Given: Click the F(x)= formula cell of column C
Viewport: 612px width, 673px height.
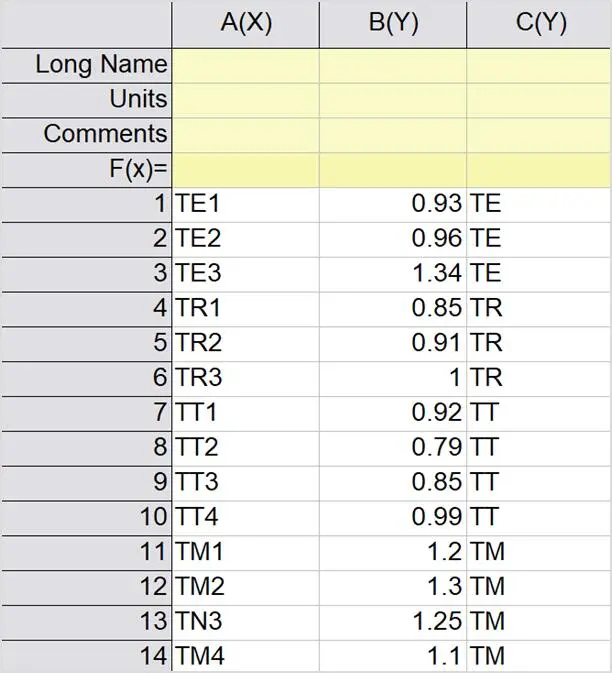Looking at the screenshot, I should [x=539, y=170].
